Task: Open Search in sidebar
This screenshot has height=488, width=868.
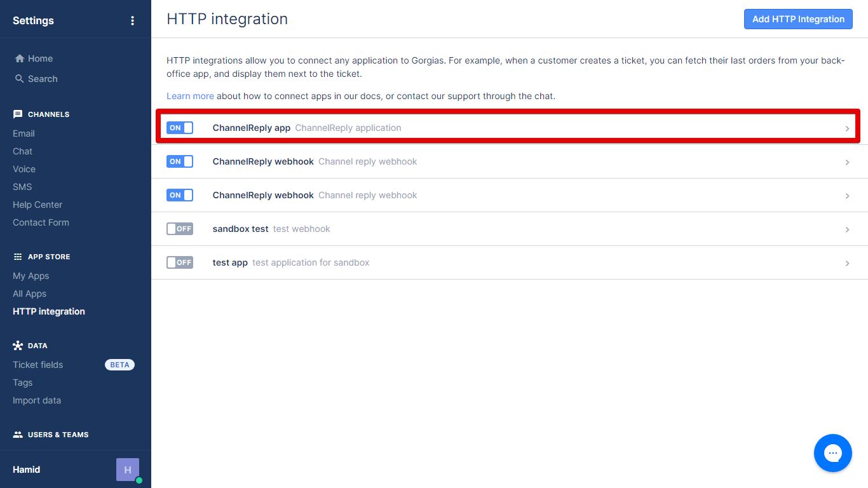Action: pos(43,79)
